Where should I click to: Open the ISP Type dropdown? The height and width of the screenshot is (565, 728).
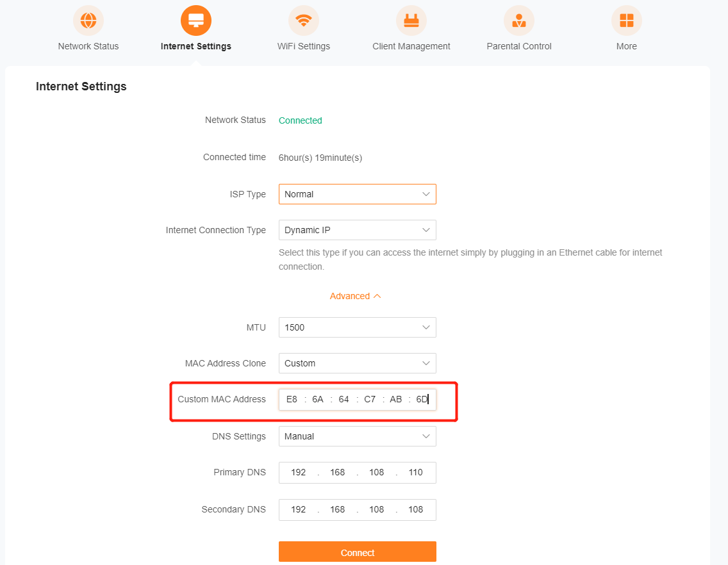pyautogui.click(x=357, y=194)
